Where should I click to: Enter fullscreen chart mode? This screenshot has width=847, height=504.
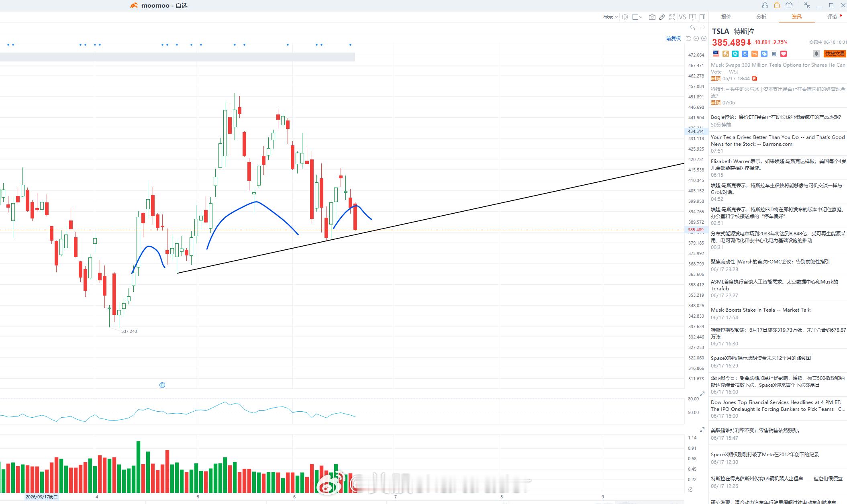pos(672,17)
